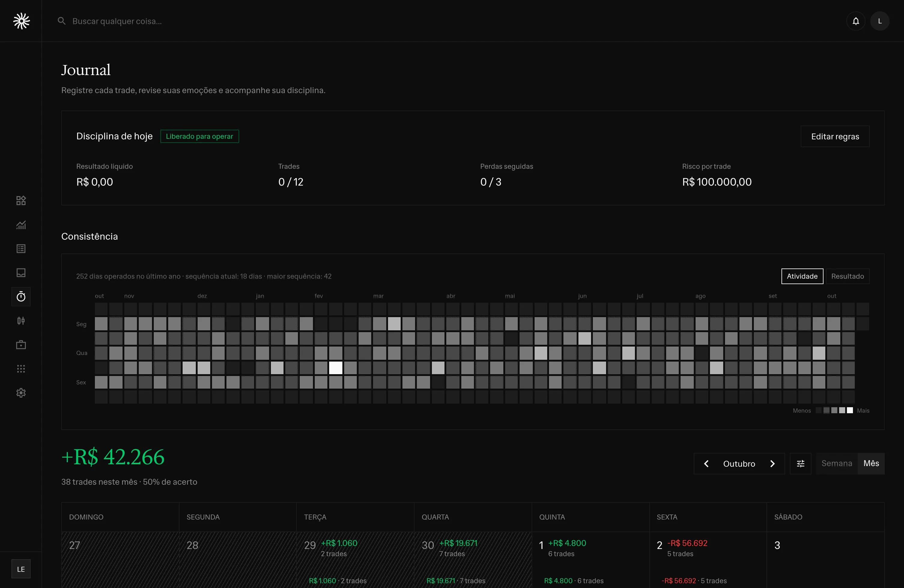Click the R$ 0,00 resultado líquido value
This screenshot has height=588, width=904.
coord(95,182)
